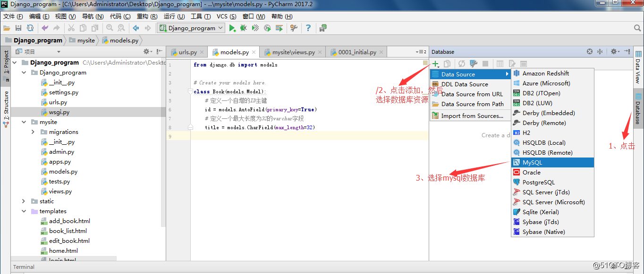Open the console icon in Database toolbar

pos(524,64)
